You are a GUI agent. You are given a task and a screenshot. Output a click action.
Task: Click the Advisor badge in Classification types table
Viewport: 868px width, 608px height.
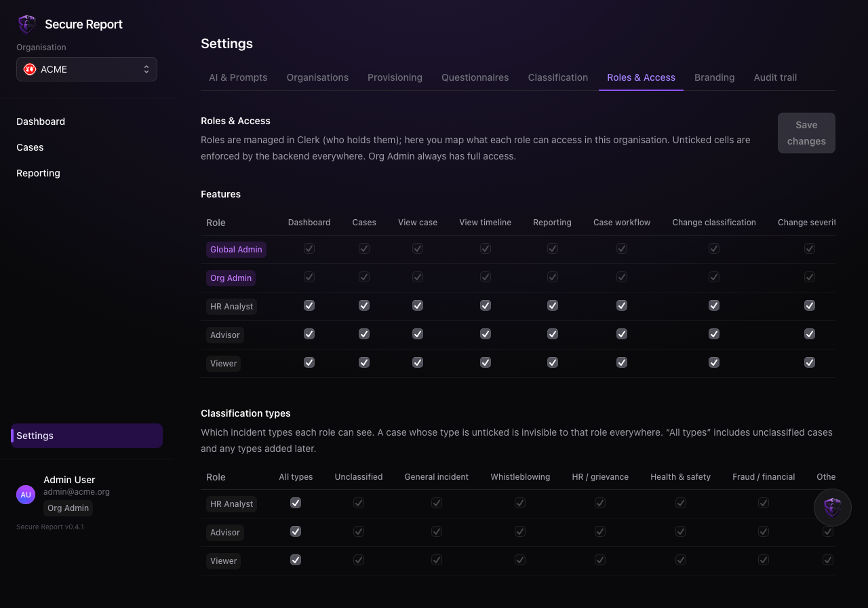click(225, 533)
